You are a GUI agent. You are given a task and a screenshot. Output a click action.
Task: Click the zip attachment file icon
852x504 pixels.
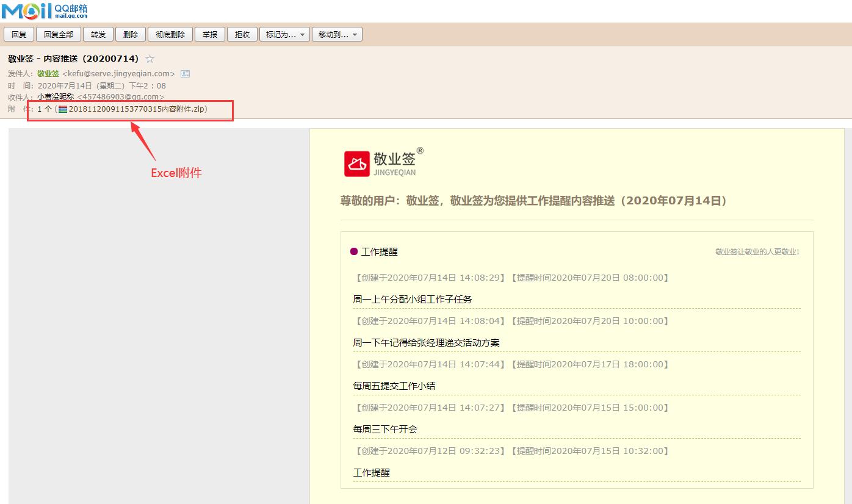tap(62, 109)
